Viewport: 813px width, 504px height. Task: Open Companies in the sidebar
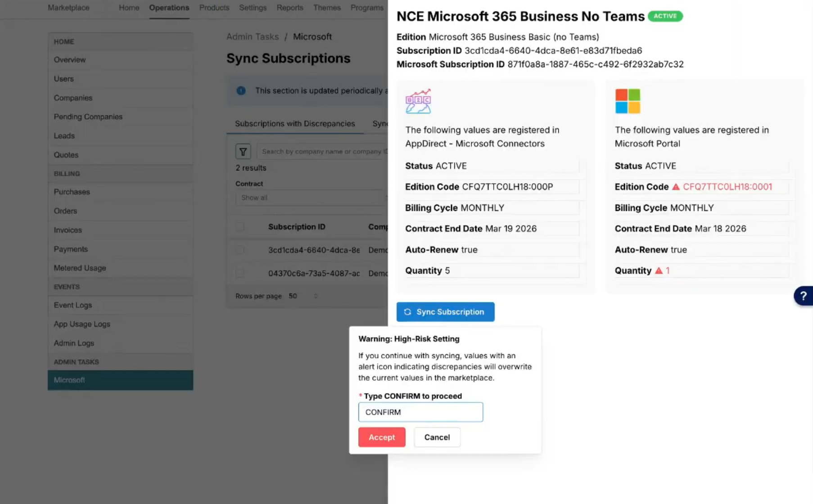(120, 98)
